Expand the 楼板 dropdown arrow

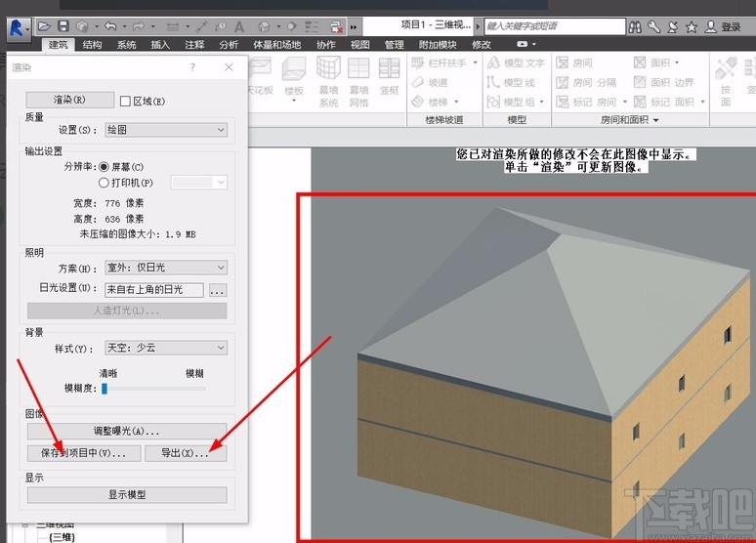(294, 102)
